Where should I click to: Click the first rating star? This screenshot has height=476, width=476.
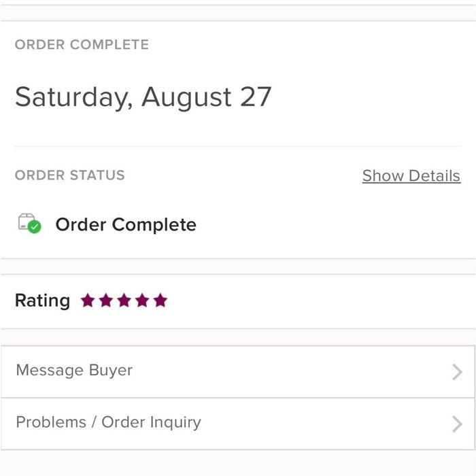coord(88,301)
